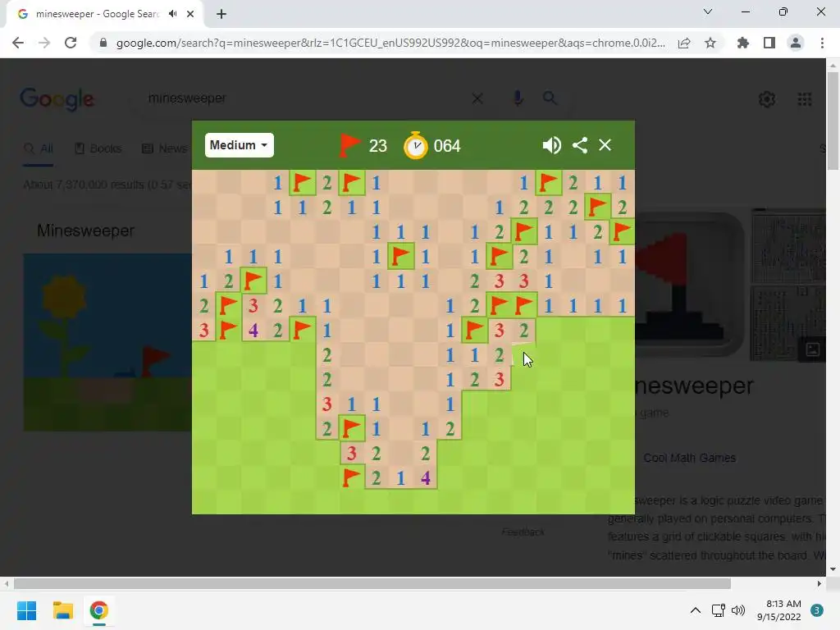Close the minesweeper Google Search tab
840x630 pixels.
click(190, 14)
